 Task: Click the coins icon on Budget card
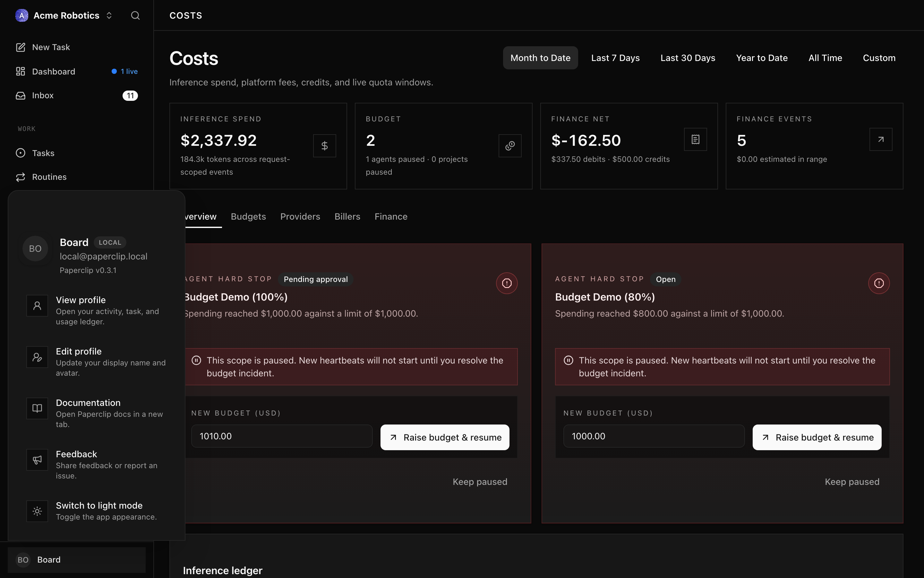tap(510, 146)
